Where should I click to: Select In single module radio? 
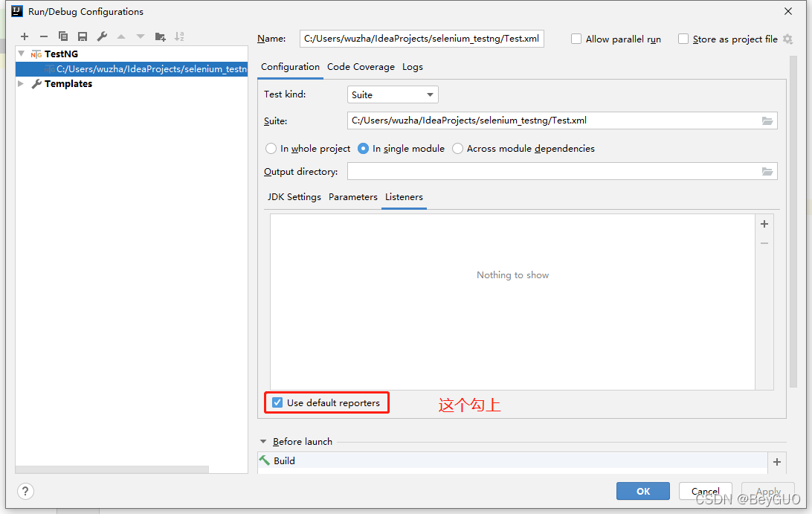[x=363, y=149]
